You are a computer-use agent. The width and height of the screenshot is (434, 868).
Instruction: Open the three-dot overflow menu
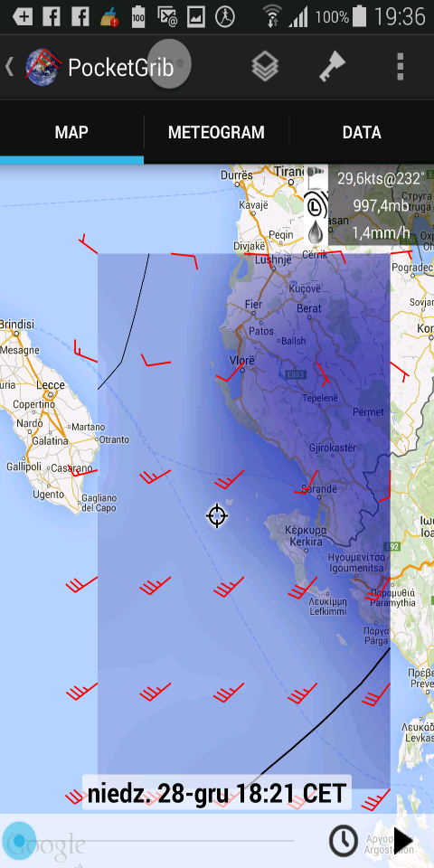pyautogui.click(x=401, y=67)
